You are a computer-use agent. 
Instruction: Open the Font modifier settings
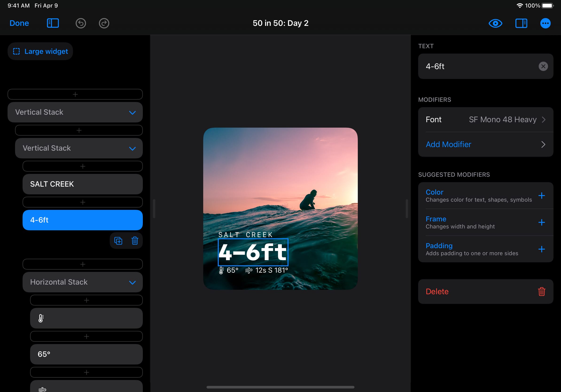click(x=485, y=120)
